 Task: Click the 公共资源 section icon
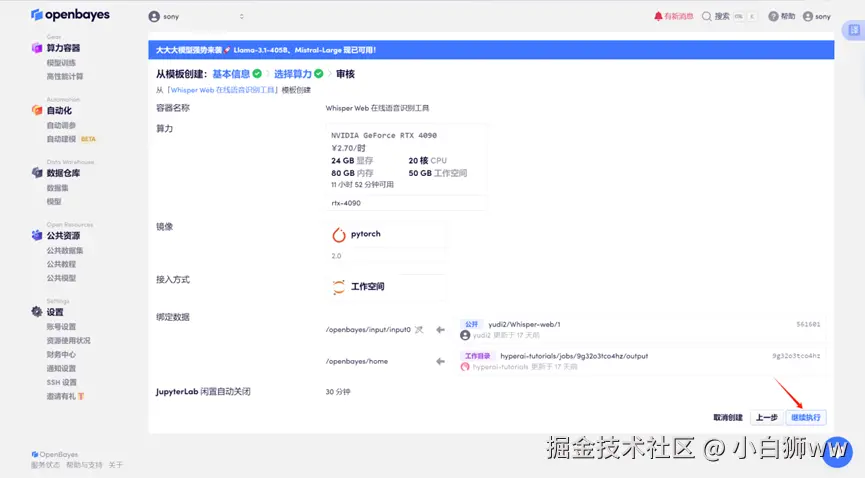click(37, 236)
